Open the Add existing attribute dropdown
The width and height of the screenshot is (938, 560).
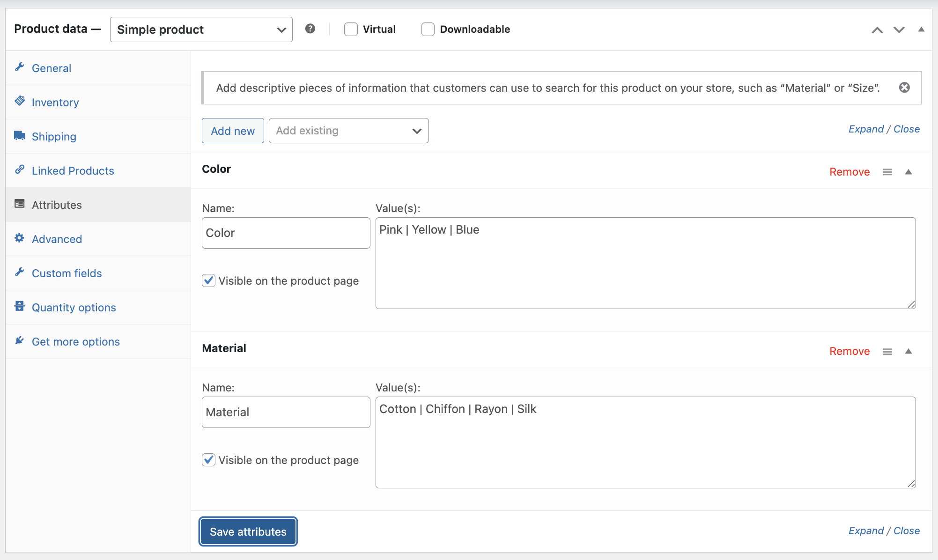pos(348,131)
